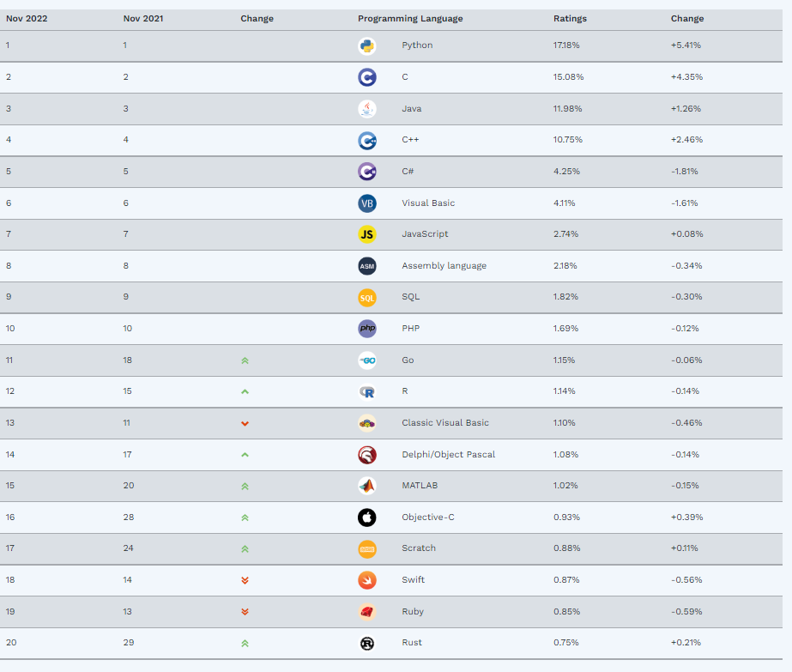Image resolution: width=792 pixels, height=672 pixels.
Task: Click the Assembly language name
Action: [444, 266]
